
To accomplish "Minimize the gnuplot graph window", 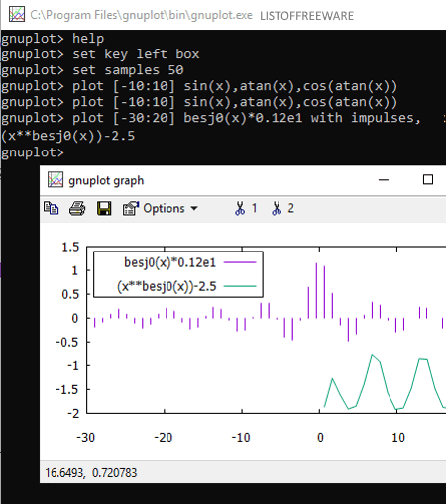I will pyautogui.click(x=384, y=180).
